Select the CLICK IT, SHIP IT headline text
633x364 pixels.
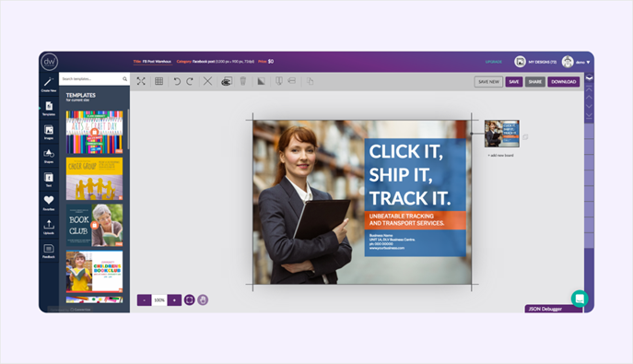click(x=410, y=175)
